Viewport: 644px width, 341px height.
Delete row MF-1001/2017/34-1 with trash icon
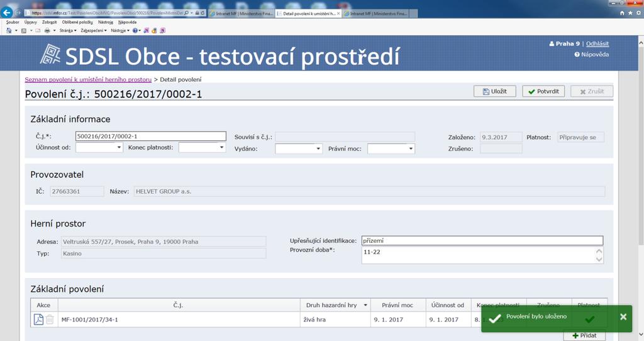point(50,319)
